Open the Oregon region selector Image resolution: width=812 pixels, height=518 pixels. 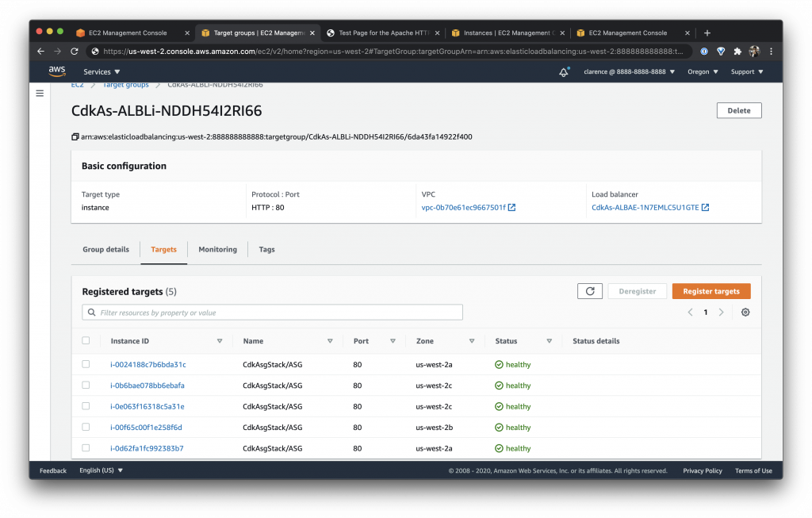click(703, 71)
